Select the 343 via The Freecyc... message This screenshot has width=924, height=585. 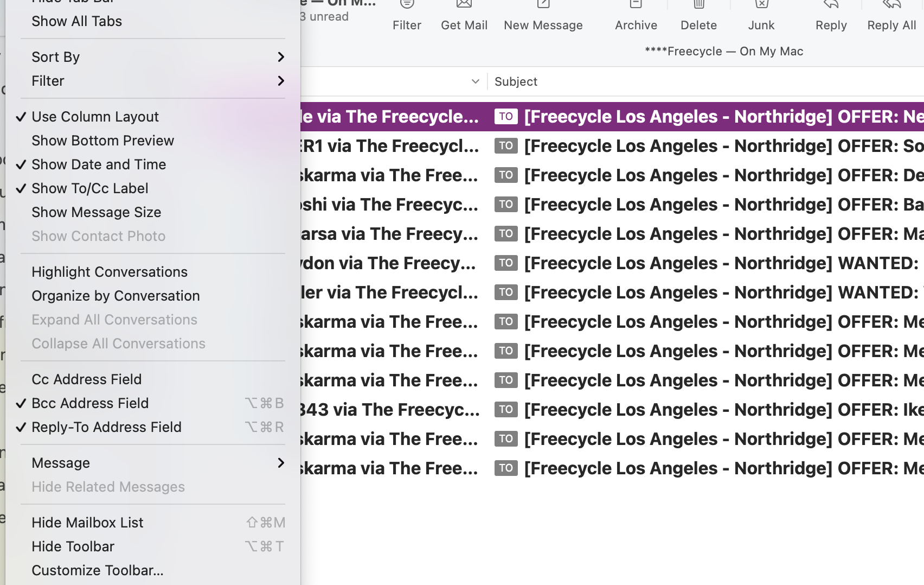click(x=390, y=410)
